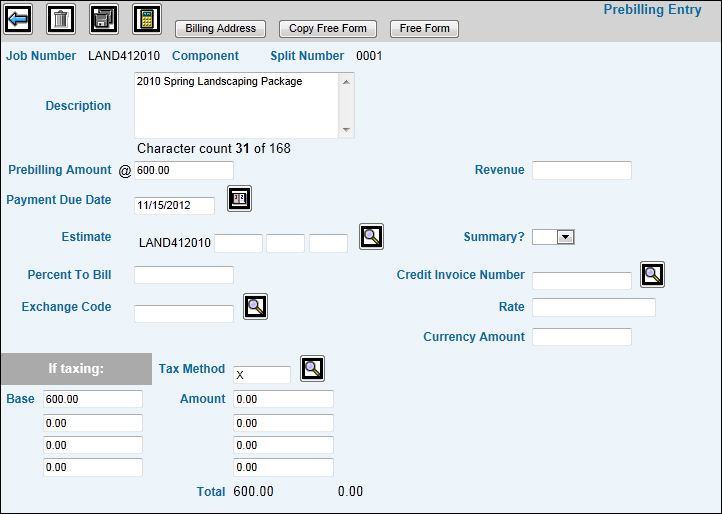Click the Free Form button
This screenshot has width=722, height=514.
[x=424, y=29]
